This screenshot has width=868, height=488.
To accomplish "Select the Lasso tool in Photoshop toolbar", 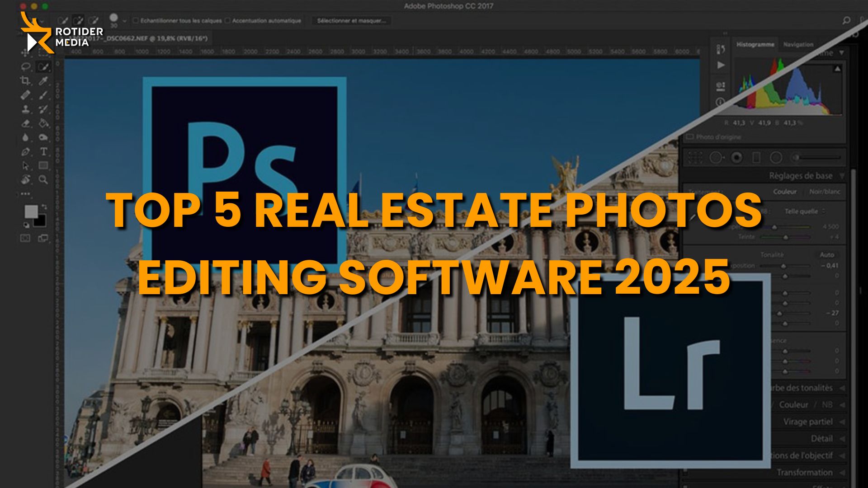I will coord(26,67).
